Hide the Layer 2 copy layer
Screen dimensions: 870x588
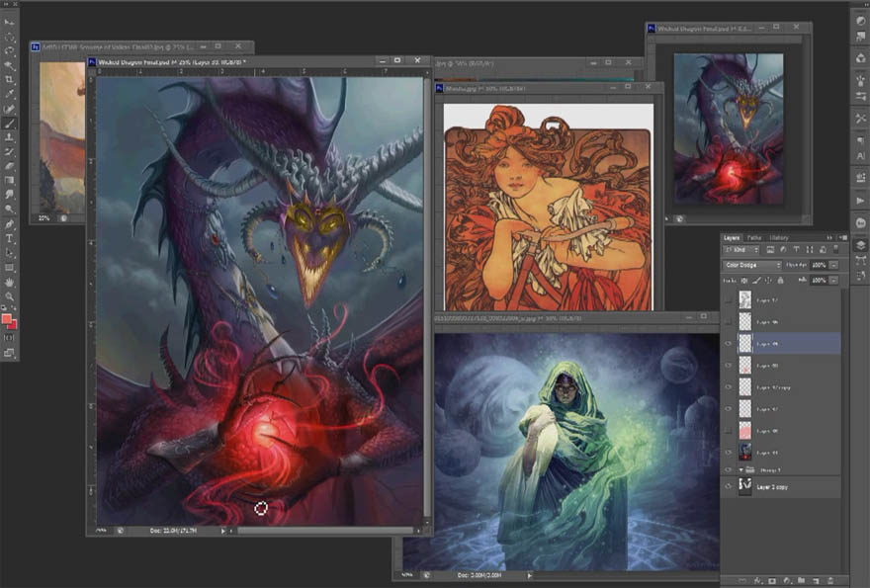(729, 486)
